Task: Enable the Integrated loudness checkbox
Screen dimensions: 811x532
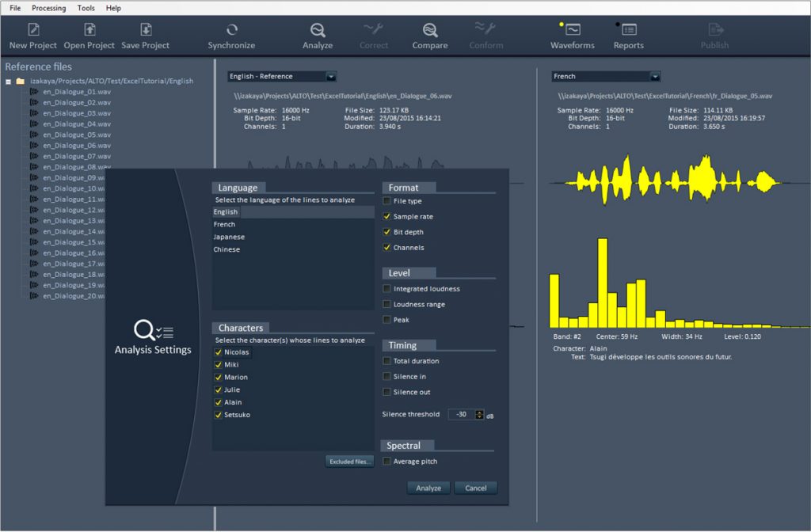Action: tap(387, 289)
